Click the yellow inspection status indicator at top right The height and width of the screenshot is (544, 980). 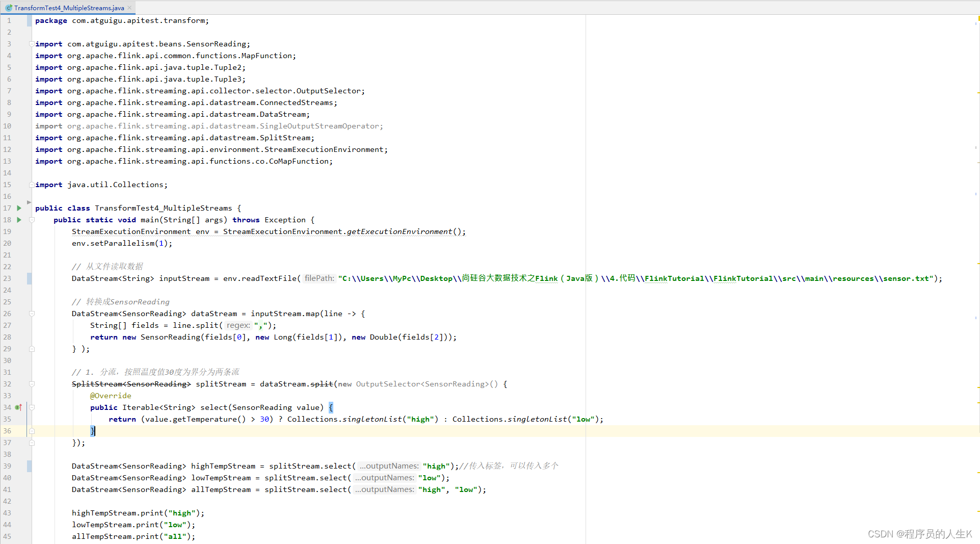tap(978, 19)
